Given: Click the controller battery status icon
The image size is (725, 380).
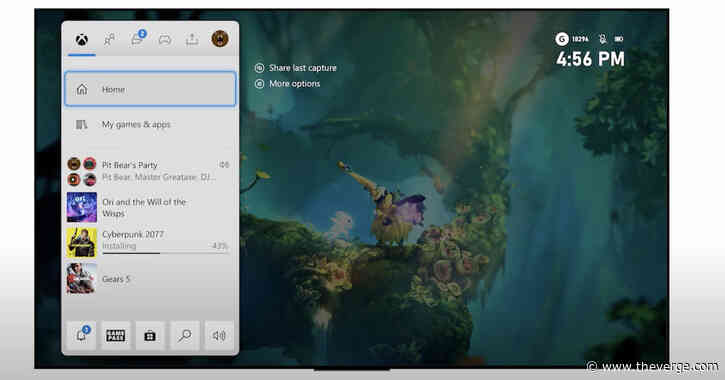Looking at the screenshot, I should coord(619,39).
